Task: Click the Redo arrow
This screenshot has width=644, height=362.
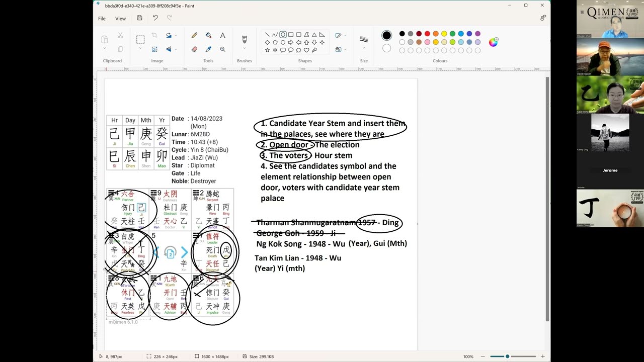Action: coord(169,18)
